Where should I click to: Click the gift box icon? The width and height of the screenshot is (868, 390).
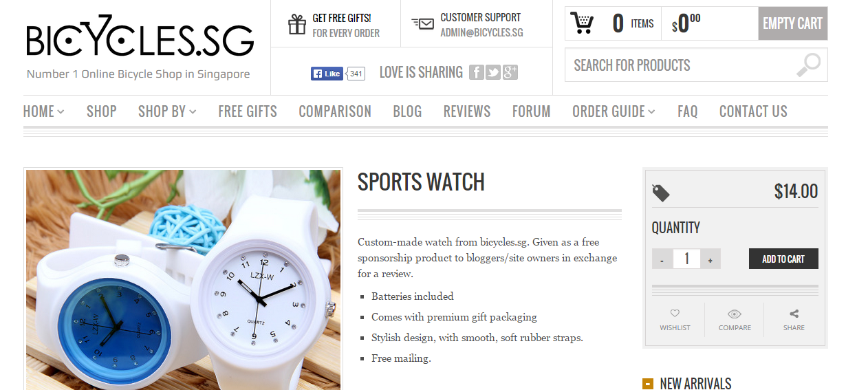tap(297, 24)
